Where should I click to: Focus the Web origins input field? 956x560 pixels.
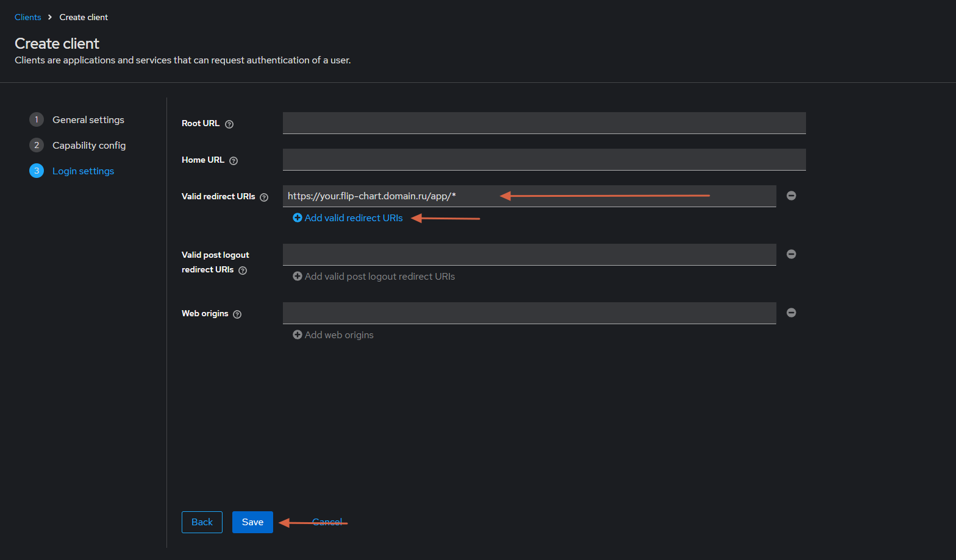529,313
